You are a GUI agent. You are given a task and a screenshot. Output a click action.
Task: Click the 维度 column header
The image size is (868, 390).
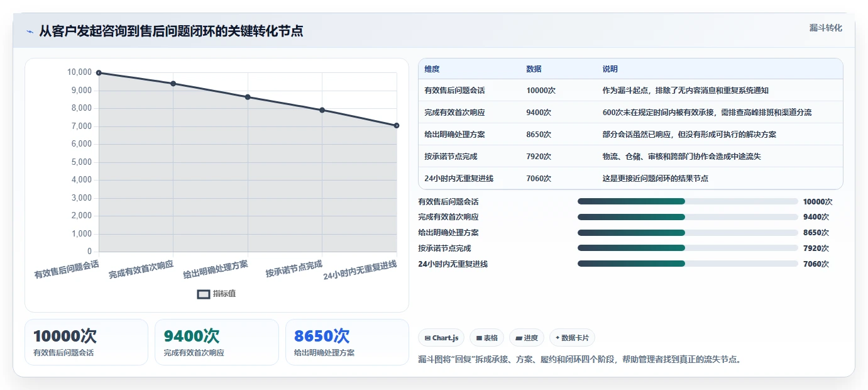coord(432,69)
